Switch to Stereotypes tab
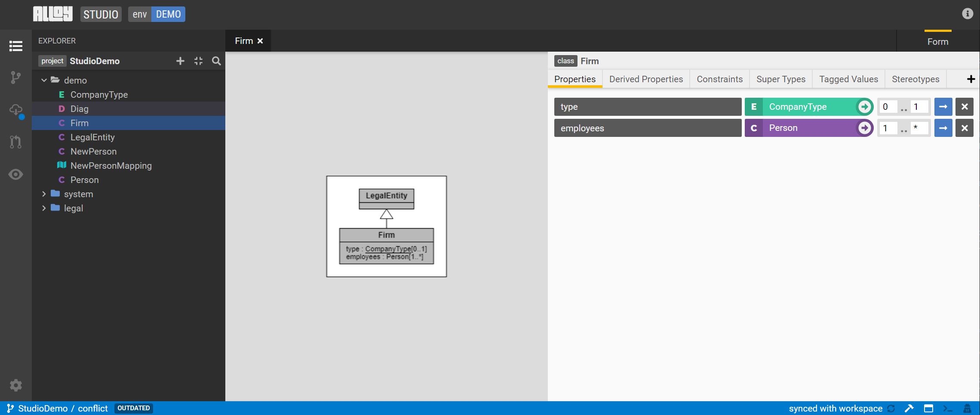 (915, 79)
